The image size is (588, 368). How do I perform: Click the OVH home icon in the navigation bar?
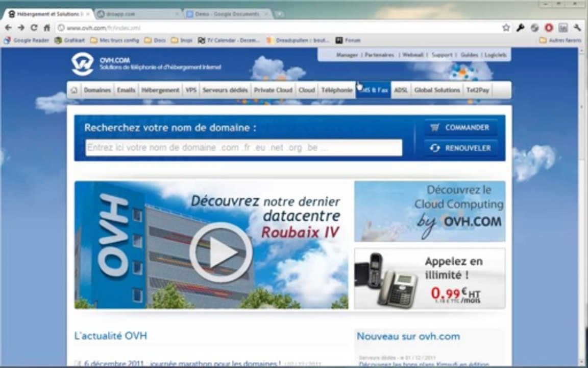point(74,90)
